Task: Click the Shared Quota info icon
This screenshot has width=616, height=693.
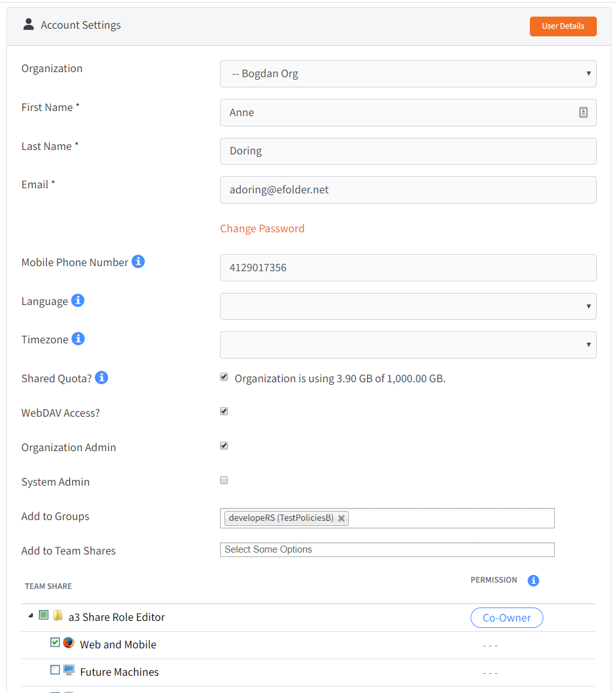Action: click(x=101, y=377)
